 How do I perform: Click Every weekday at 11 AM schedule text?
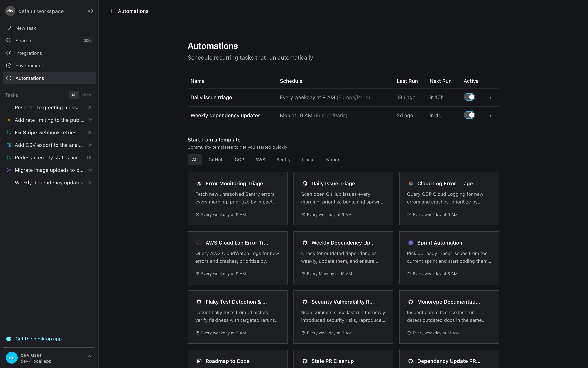436,333
